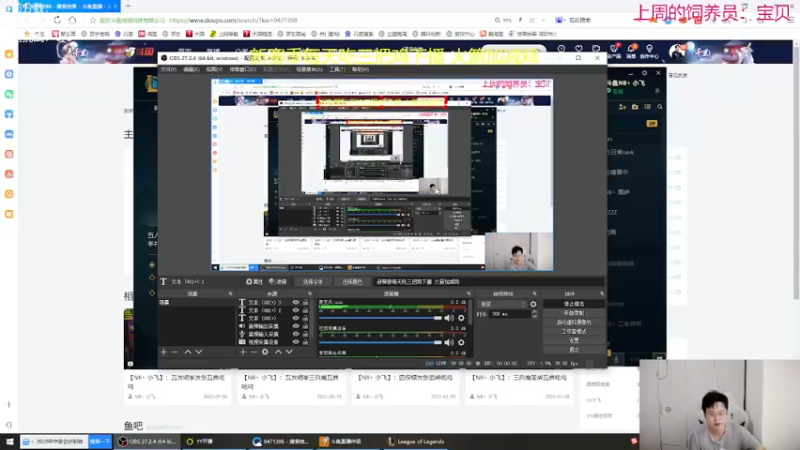Toggle visibility of the 文本 (GDI+) 3 source

pyautogui.click(x=295, y=302)
